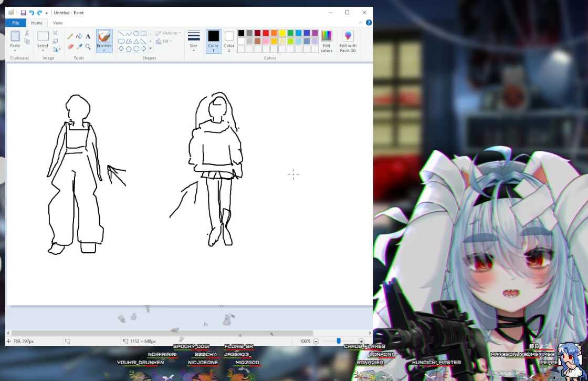588x381 pixels.
Task: Select the Fill with color bucket
Action: tap(79, 36)
